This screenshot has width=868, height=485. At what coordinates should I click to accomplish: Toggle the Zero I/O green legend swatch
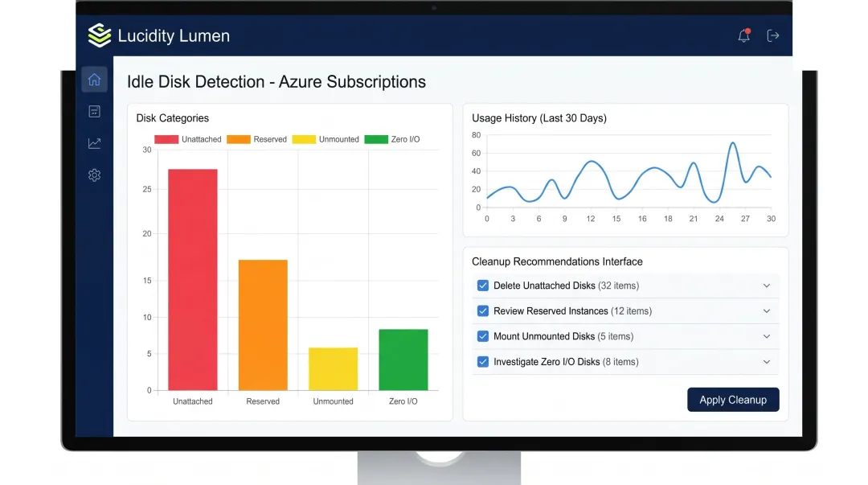click(x=376, y=139)
